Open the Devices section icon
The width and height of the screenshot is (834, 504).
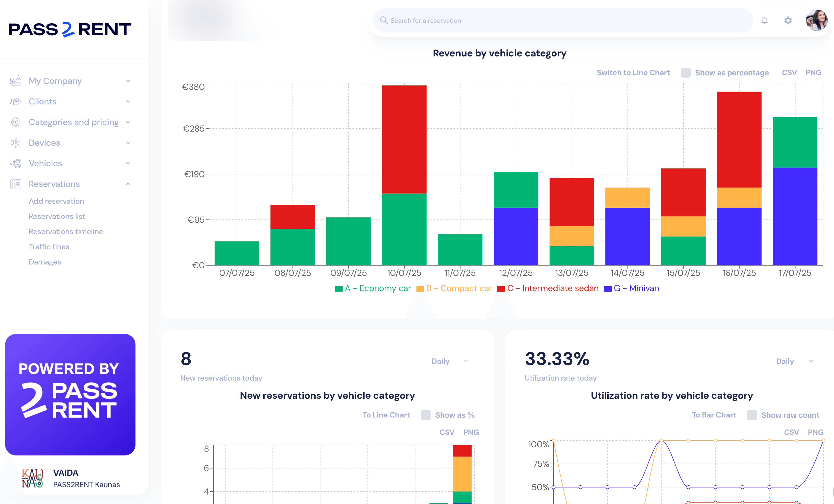click(15, 143)
